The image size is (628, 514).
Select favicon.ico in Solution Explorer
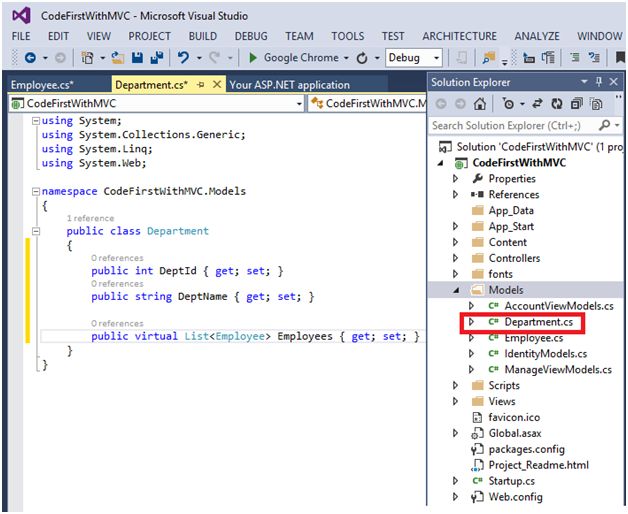[x=514, y=417]
